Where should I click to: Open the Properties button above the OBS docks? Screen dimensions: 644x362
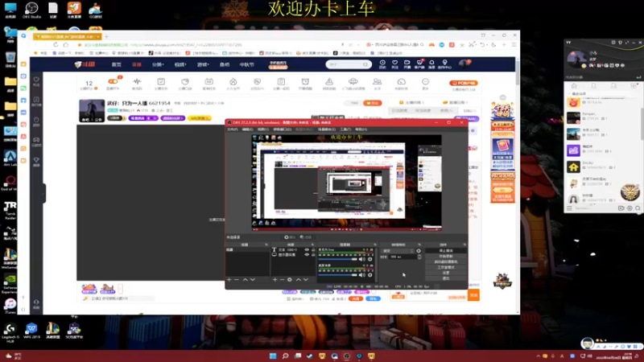[290, 237]
